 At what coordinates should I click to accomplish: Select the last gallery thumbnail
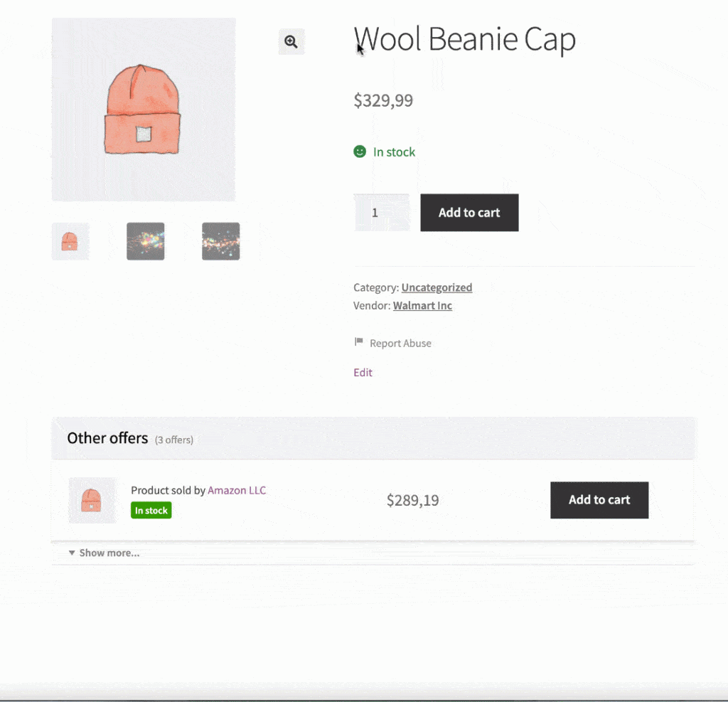click(x=220, y=242)
